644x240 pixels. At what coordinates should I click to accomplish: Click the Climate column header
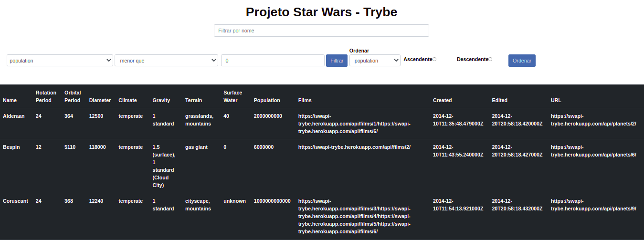[x=127, y=100]
